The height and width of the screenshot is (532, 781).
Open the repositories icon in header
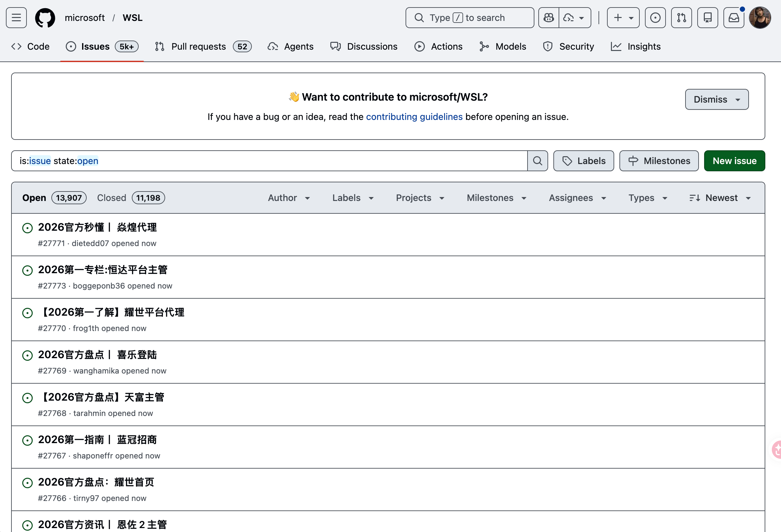coord(707,17)
